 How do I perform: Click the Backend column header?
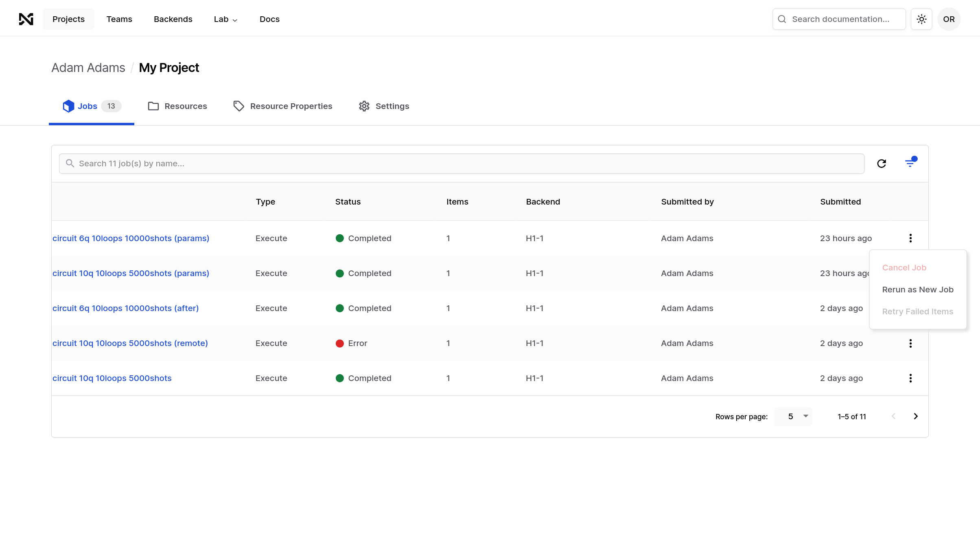click(543, 202)
